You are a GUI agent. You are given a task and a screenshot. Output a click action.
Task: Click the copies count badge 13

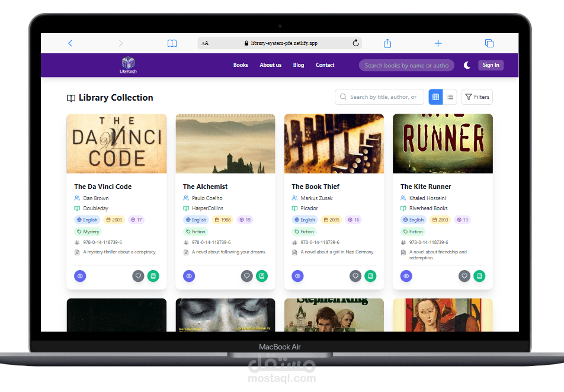(462, 220)
